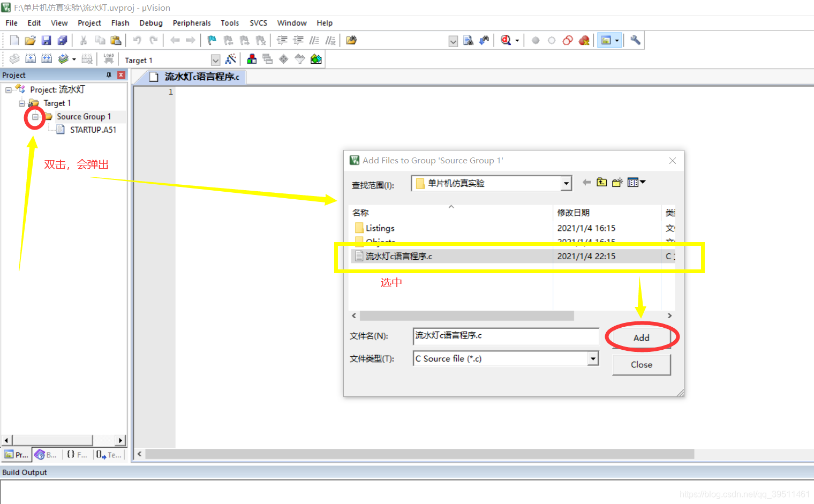This screenshot has width=814, height=504.
Task: Expand the window layout dropdown arrow
Action: 617,41
